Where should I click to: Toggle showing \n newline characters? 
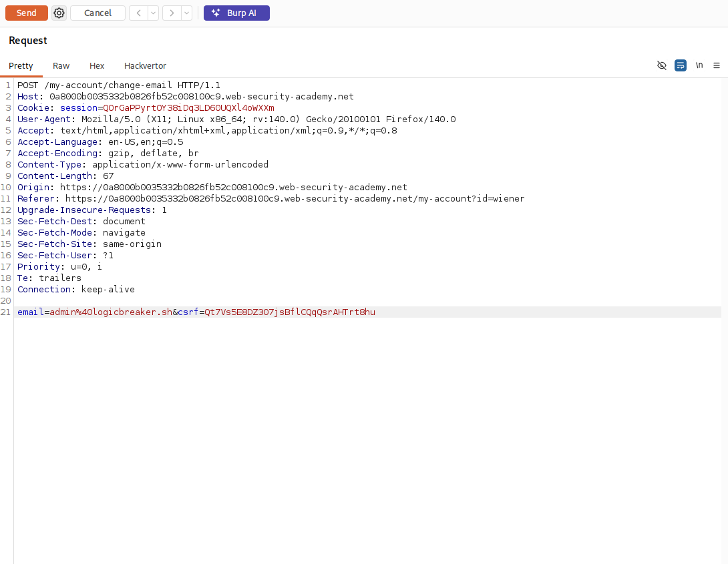click(699, 65)
